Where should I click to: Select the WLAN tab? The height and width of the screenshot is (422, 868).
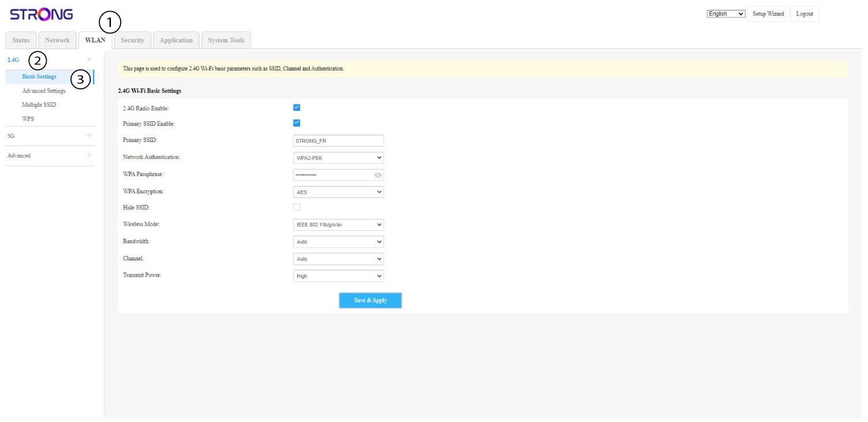point(95,40)
